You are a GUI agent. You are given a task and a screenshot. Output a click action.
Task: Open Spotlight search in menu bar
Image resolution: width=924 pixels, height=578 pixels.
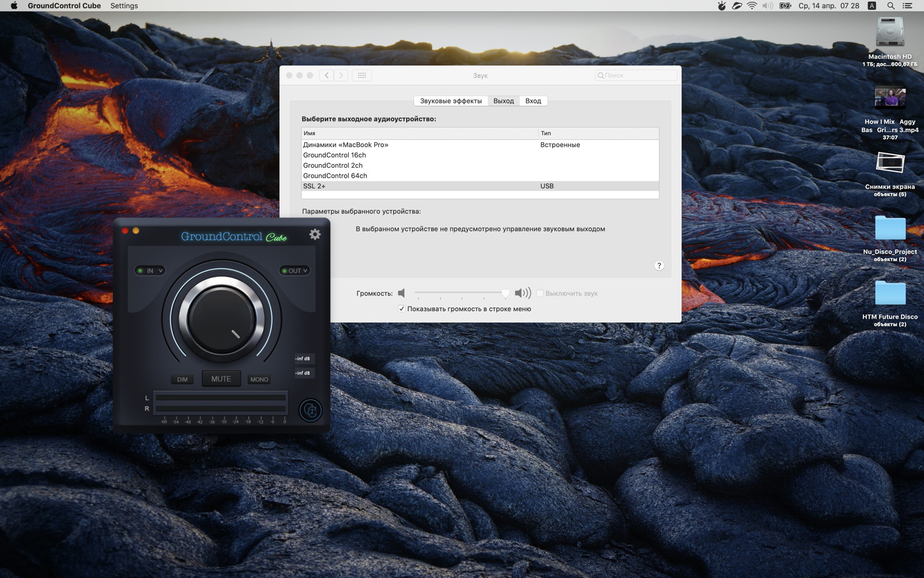click(891, 6)
